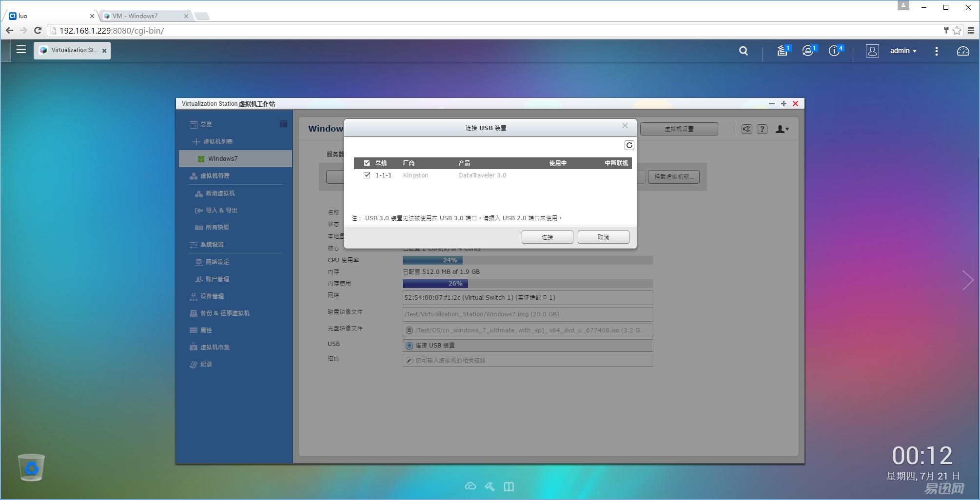This screenshot has height=500, width=980.
Task: Click the 连接 USB 装置 link
Action: click(x=435, y=346)
